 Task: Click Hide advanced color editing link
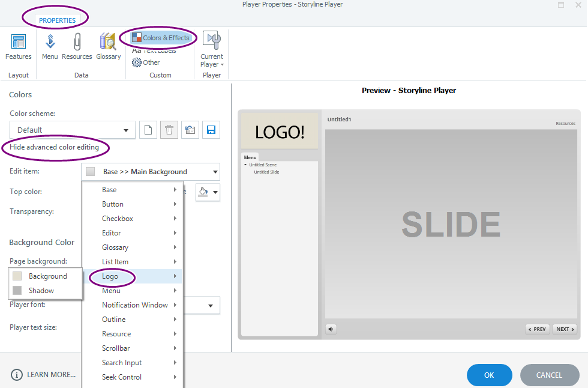pyautogui.click(x=55, y=147)
